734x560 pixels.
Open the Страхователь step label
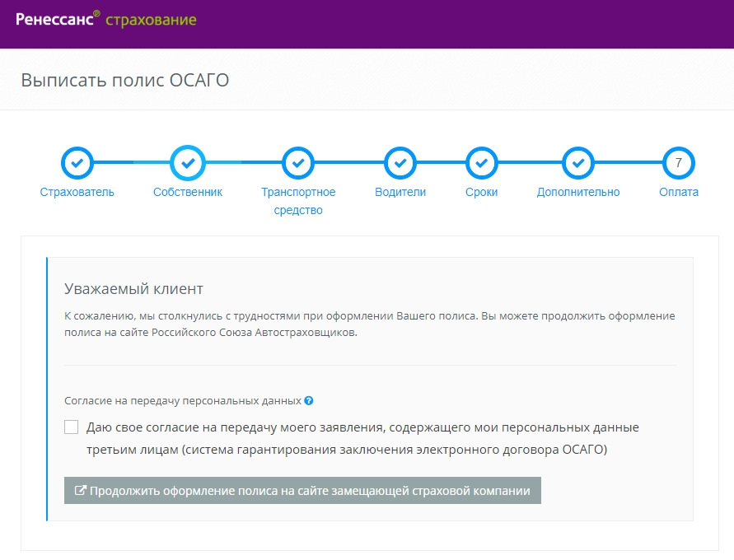click(77, 192)
